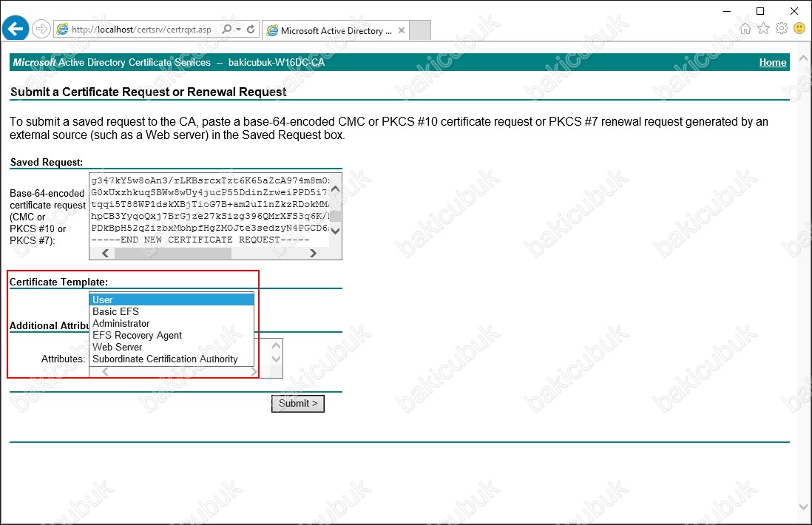Click the Saved Request vertical scroll down arrow
Screen dimensions: 812x525
tap(336, 231)
